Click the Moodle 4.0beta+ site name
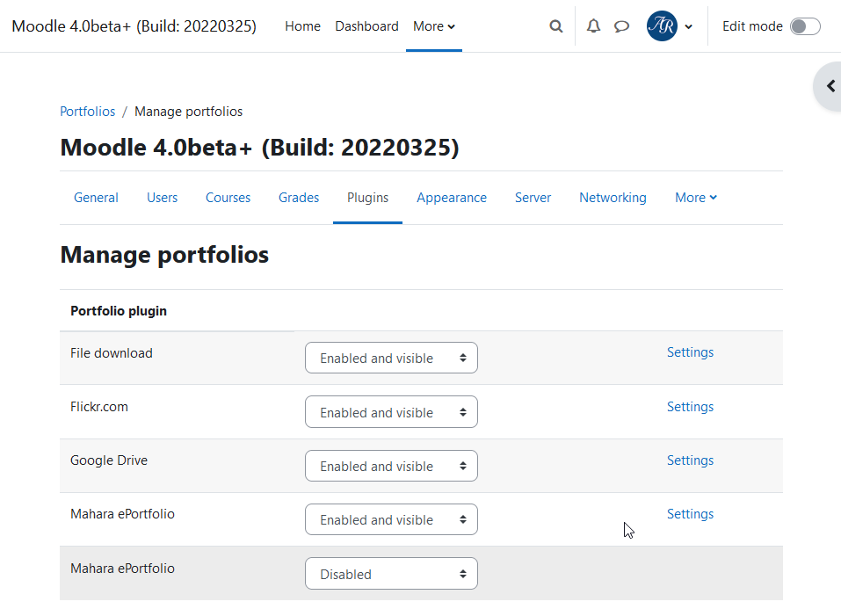Viewport: 841px width, 616px height. [134, 26]
